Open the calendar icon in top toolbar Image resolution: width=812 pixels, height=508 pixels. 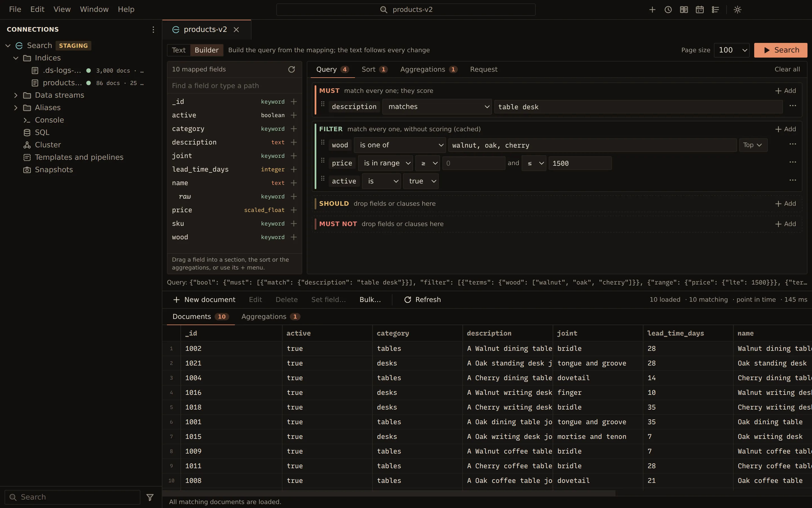point(700,10)
